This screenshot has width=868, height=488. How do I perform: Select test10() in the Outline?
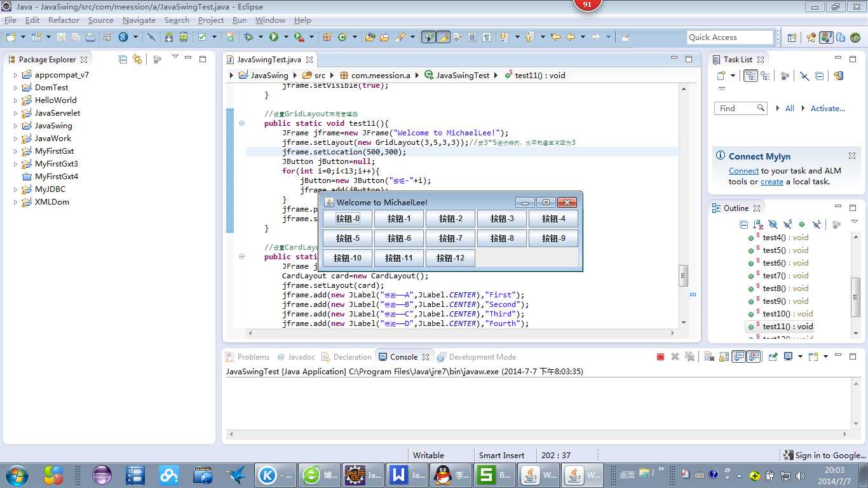pyautogui.click(x=781, y=314)
